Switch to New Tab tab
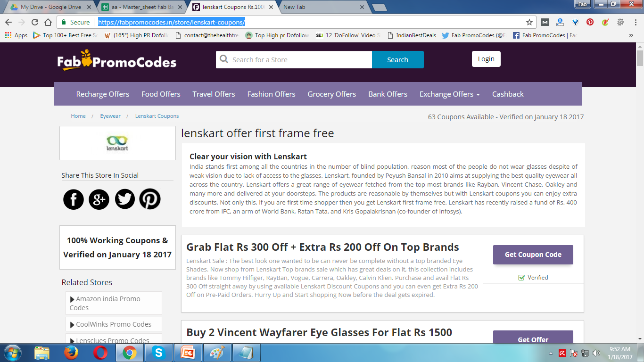This screenshot has width=644, height=362. pos(323,7)
